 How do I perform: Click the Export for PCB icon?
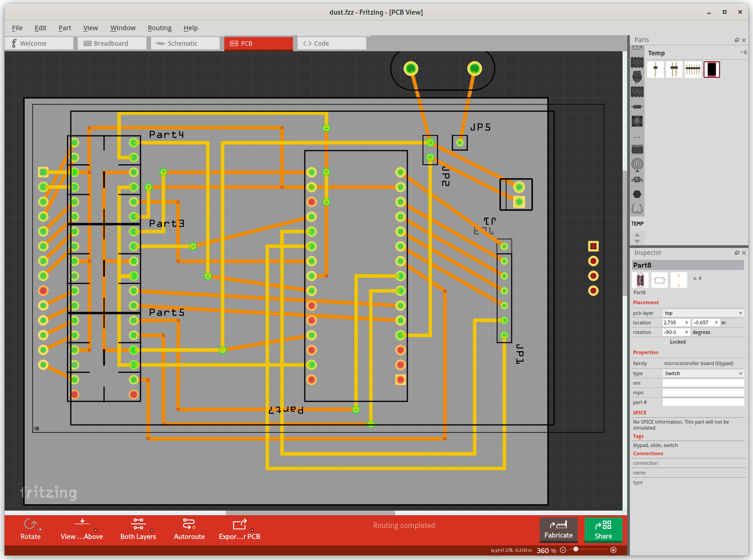(x=239, y=524)
